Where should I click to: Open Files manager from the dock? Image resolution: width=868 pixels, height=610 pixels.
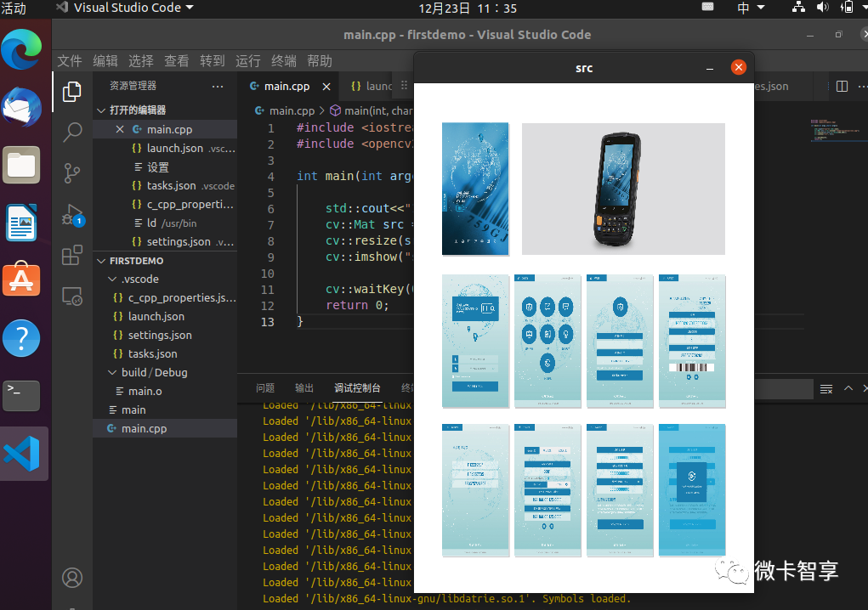tap(21, 165)
